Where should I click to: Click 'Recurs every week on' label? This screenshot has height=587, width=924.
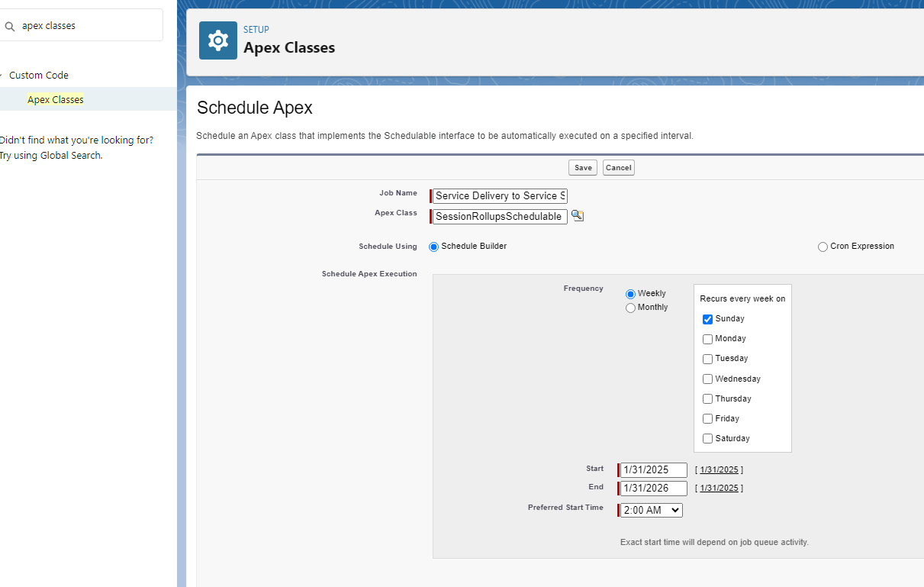tap(742, 299)
